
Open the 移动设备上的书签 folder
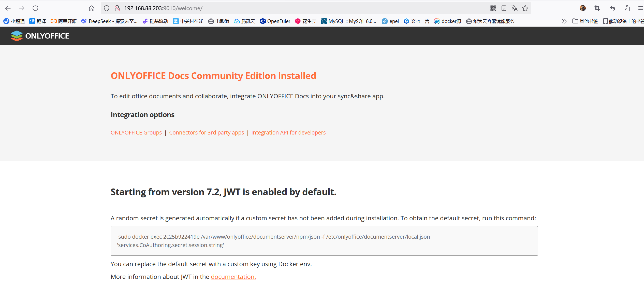[x=623, y=21]
